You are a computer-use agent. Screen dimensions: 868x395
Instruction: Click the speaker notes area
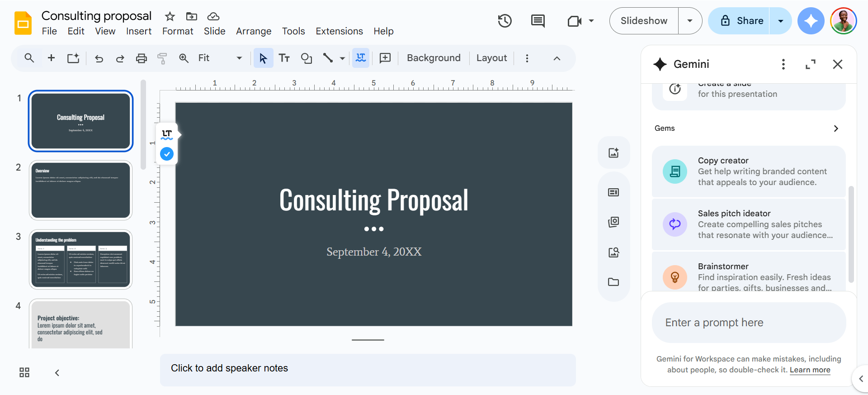click(x=368, y=370)
